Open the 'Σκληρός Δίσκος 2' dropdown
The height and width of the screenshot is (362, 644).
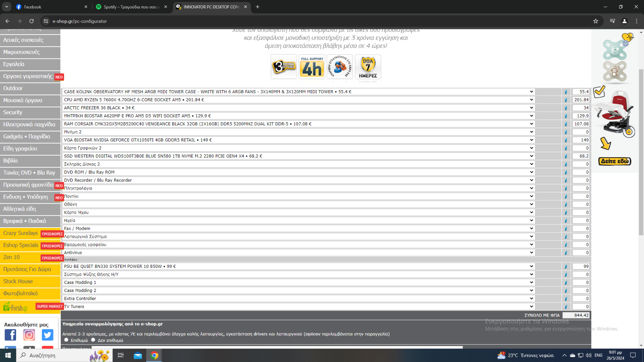point(299,164)
